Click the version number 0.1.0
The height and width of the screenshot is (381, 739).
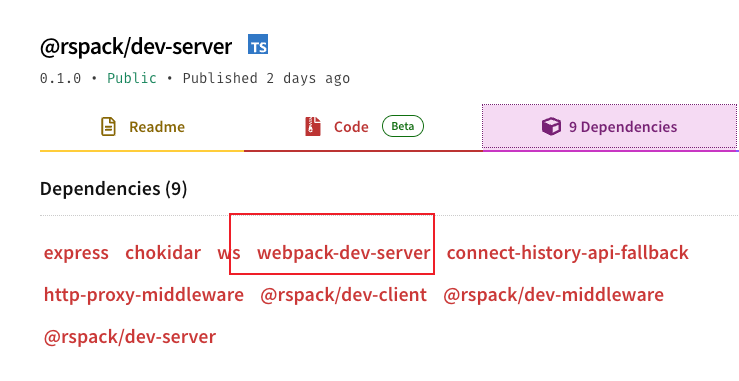pos(60,78)
